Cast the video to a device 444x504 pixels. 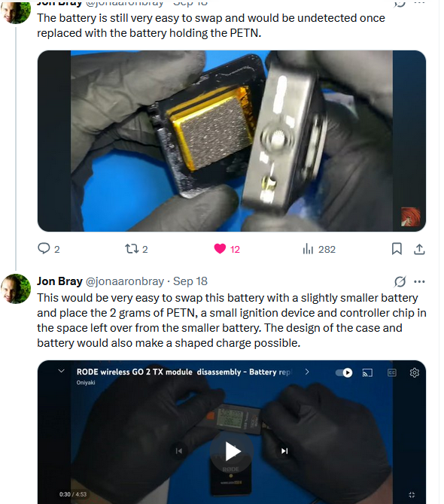click(x=367, y=372)
